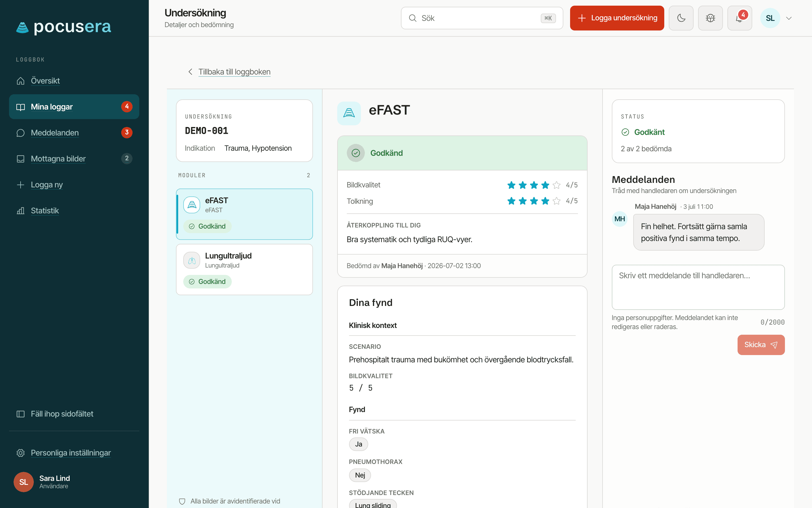Collapse sidebar via Fäll ihop sidofältet
Viewport: 812px width, 508px height.
[x=74, y=413]
